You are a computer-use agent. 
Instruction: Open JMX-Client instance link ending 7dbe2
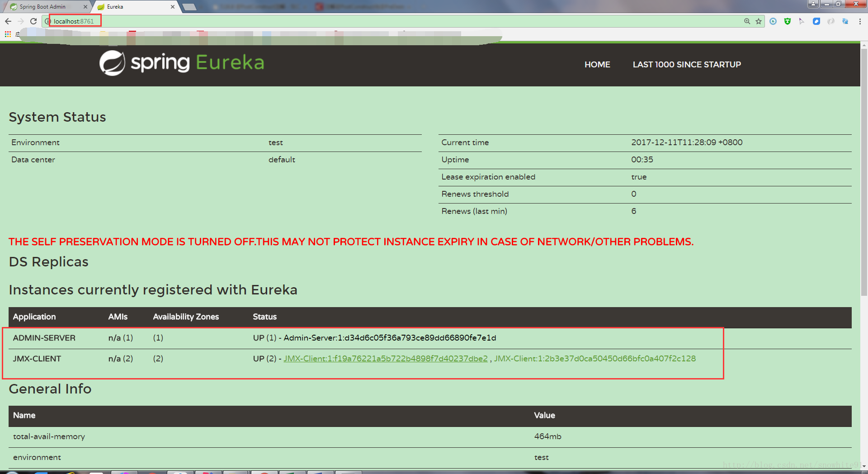click(386, 359)
